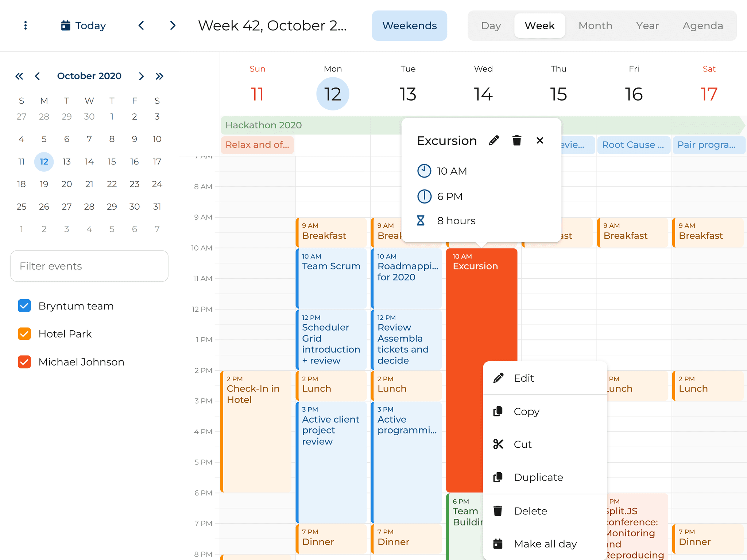Toggle the Michael Johnson calendar off
Image resolution: width=747 pixels, height=560 pixels.
(24, 362)
